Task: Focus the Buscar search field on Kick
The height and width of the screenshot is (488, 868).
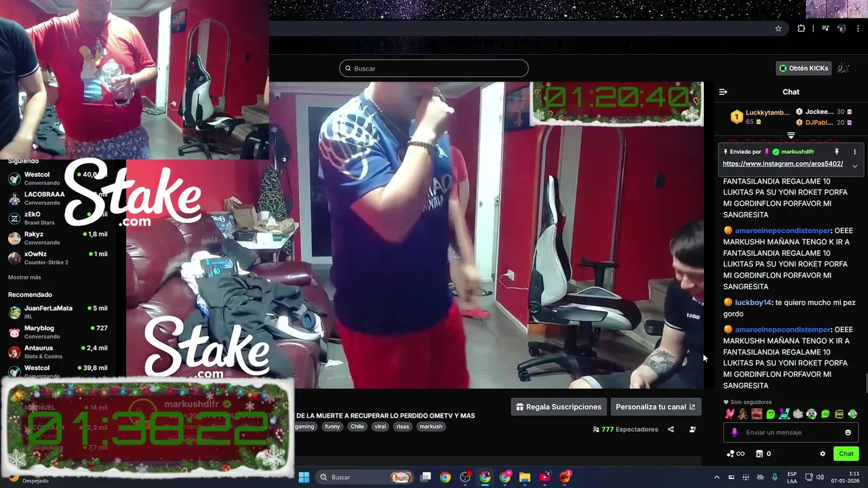Action: click(434, 68)
